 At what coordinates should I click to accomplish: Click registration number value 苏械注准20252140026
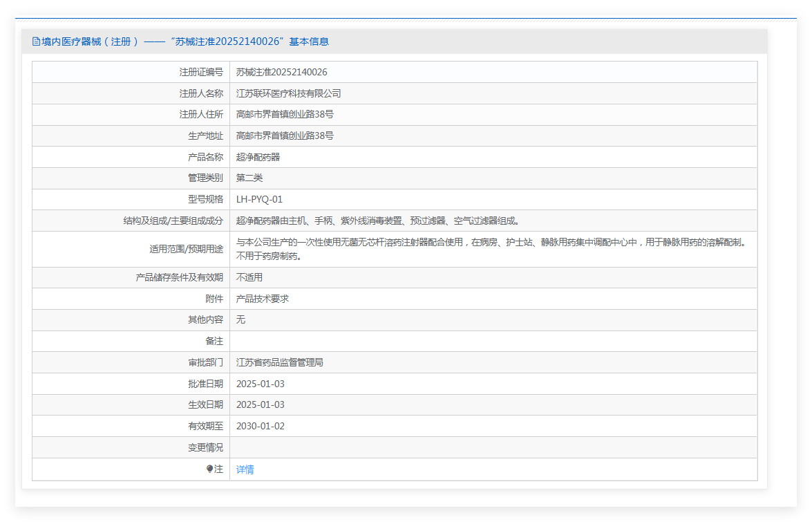coord(281,72)
